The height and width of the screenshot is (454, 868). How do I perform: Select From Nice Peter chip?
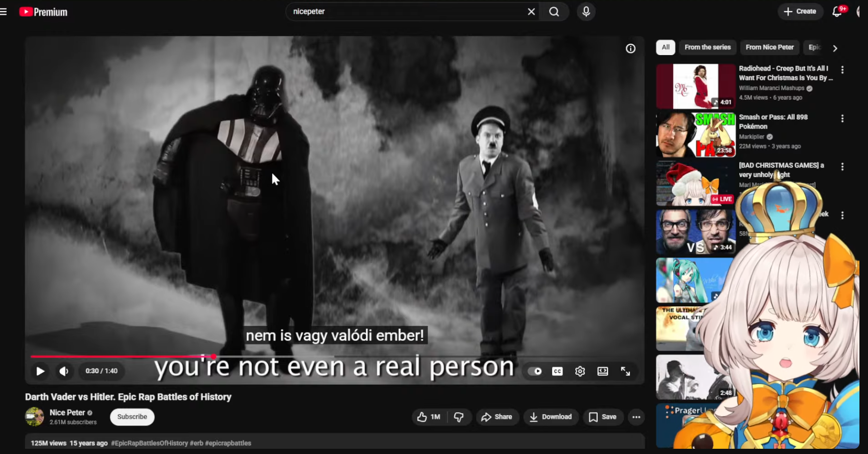pyautogui.click(x=770, y=47)
